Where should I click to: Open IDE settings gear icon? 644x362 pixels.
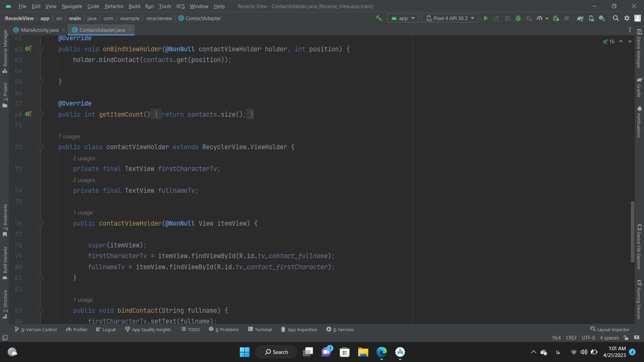(627, 18)
